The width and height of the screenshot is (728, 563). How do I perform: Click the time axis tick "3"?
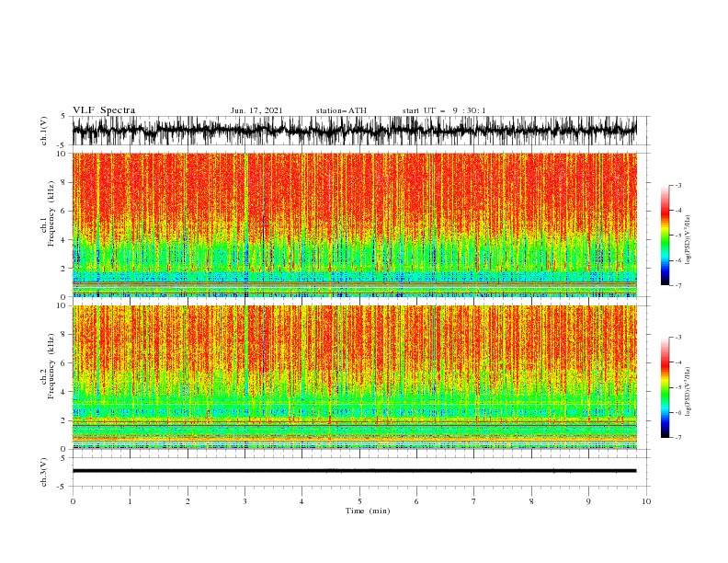(245, 501)
